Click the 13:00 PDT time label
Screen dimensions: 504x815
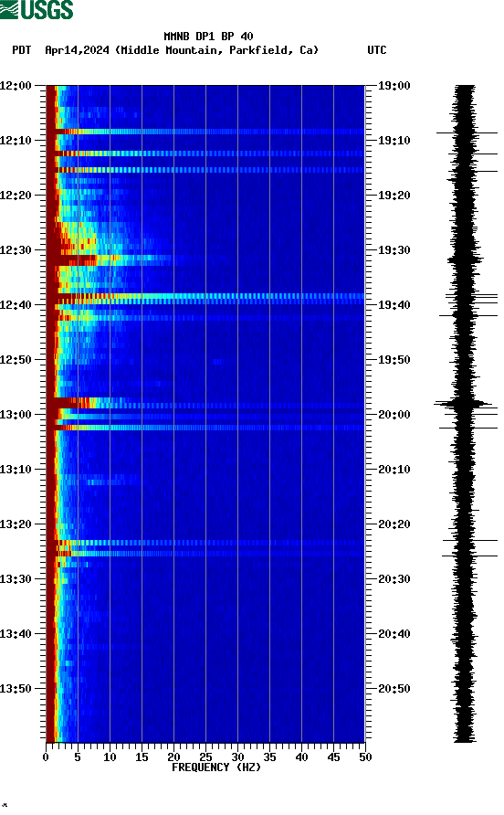point(16,415)
